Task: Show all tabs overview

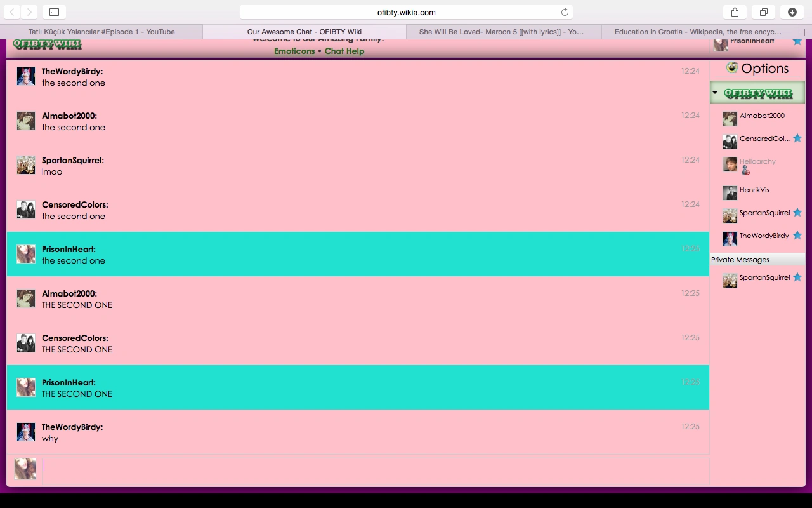Action: tap(764, 12)
